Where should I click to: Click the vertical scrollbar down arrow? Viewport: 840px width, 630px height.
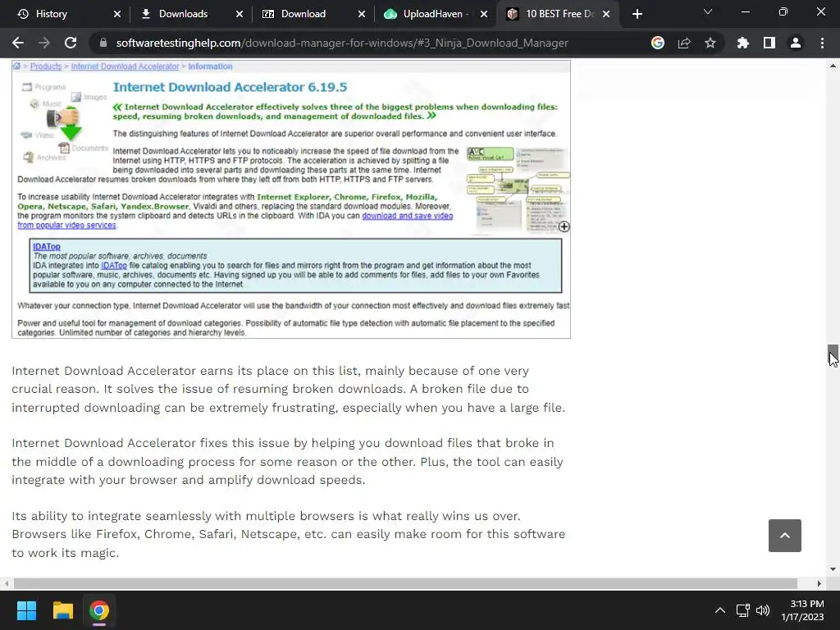coord(833,569)
